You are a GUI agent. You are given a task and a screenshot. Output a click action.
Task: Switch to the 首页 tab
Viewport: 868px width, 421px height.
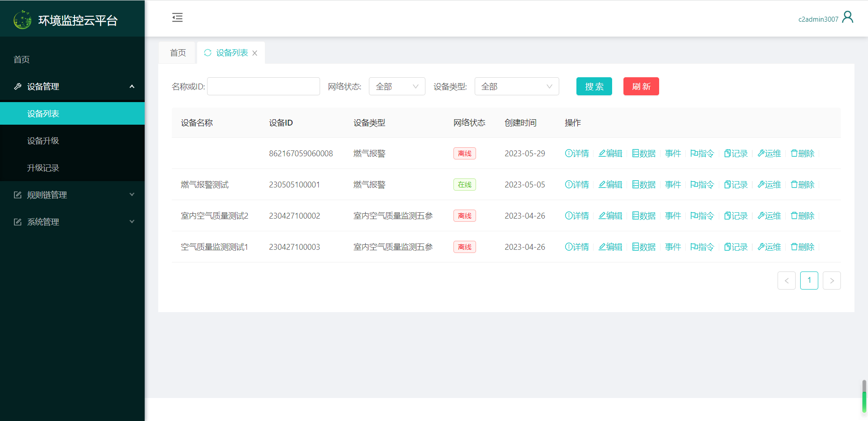point(178,53)
